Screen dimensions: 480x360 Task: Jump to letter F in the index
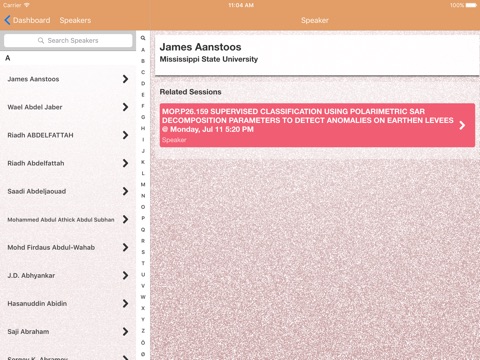click(143, 106)
